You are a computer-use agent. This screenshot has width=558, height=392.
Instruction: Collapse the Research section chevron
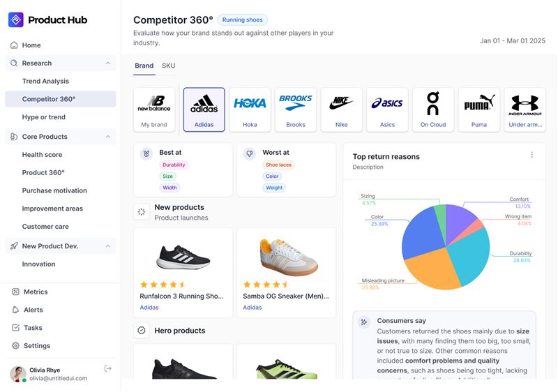(x=108, y=63)
